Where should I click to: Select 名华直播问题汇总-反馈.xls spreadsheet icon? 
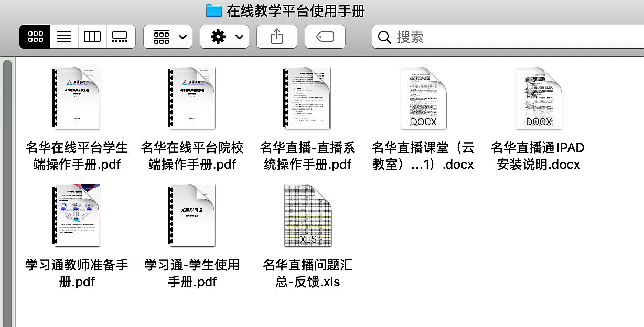click(307, 215)
